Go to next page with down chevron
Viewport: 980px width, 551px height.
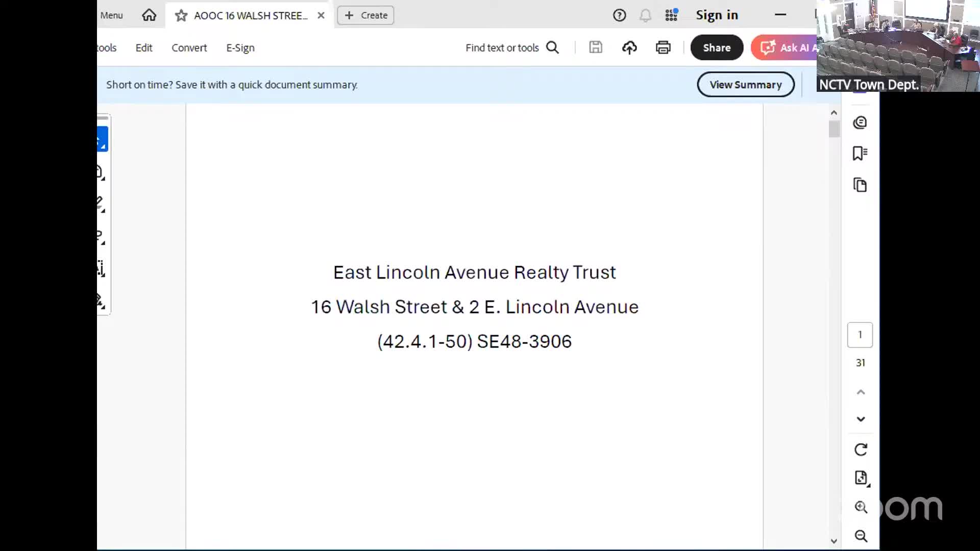pyautogui.click(x=861, y=419)
